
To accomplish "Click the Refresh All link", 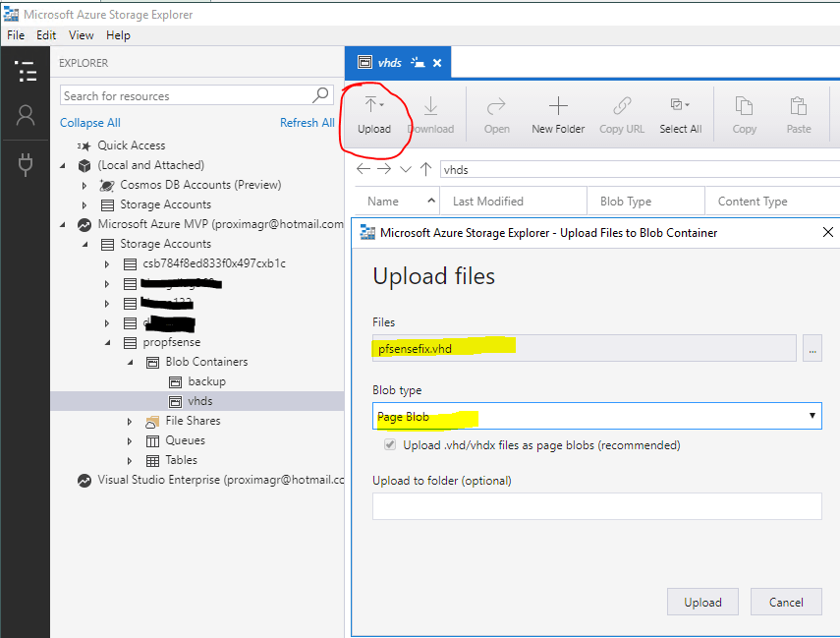I will [x=307, y=123].
